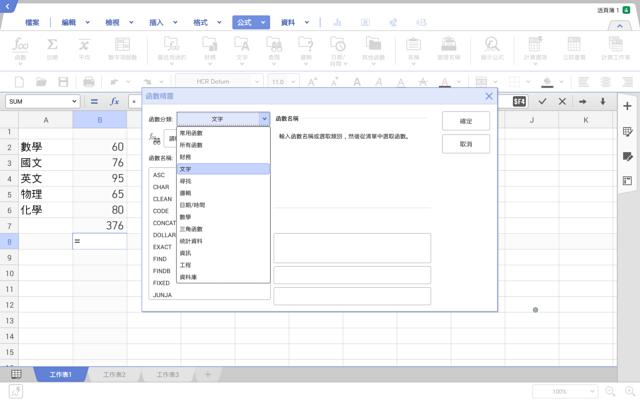Viewport: 640px width, 400px height.
Task: Click the 顯示公式 magnifier ribbon icon
Action: [x=492, y=48]
